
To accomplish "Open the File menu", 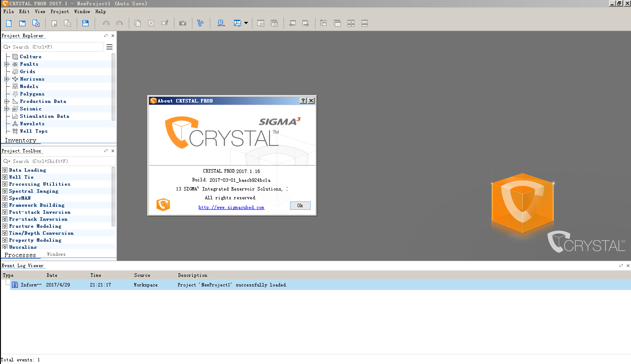I will coord(8,11).
